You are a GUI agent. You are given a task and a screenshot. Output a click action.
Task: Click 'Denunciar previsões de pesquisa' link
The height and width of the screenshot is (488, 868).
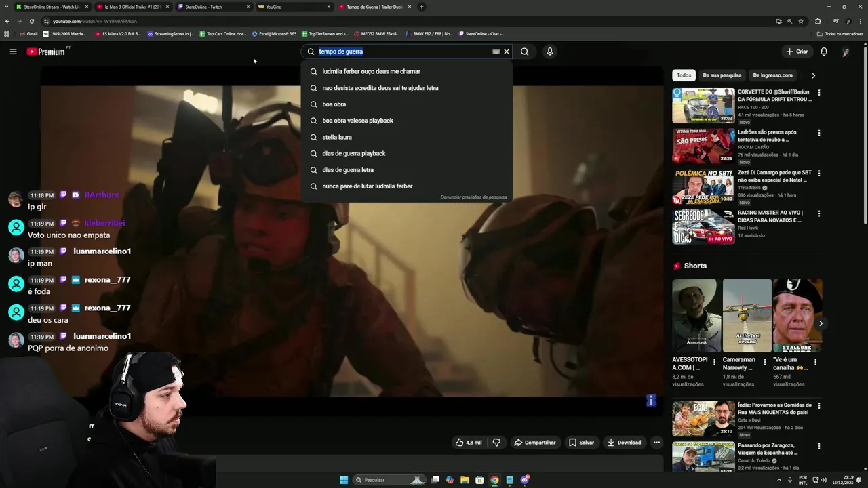(x=473, y=197)
